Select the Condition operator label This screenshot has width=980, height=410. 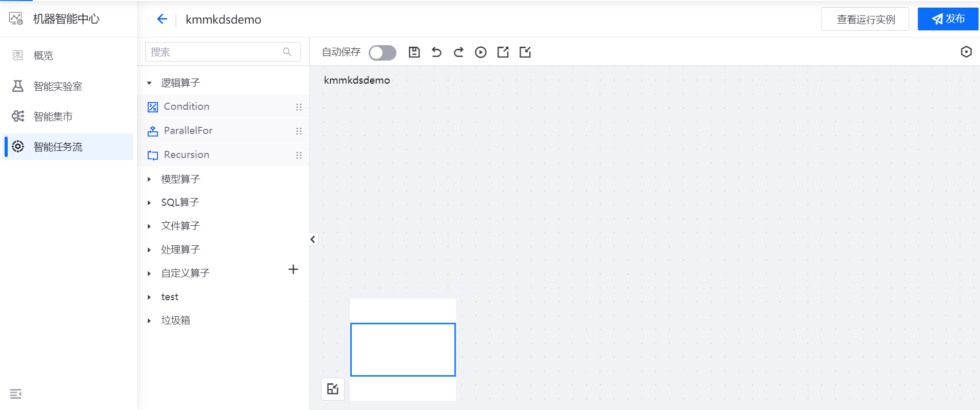pos(187,106)
